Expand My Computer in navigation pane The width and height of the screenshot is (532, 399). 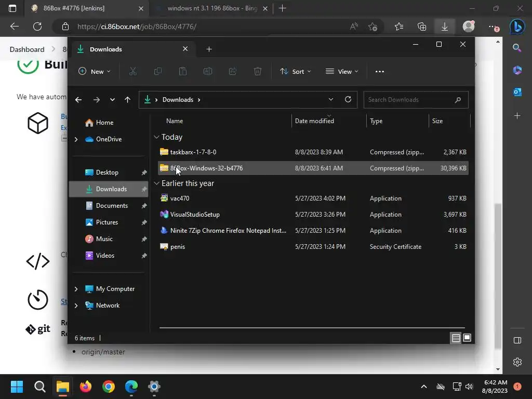click(76, 289)
